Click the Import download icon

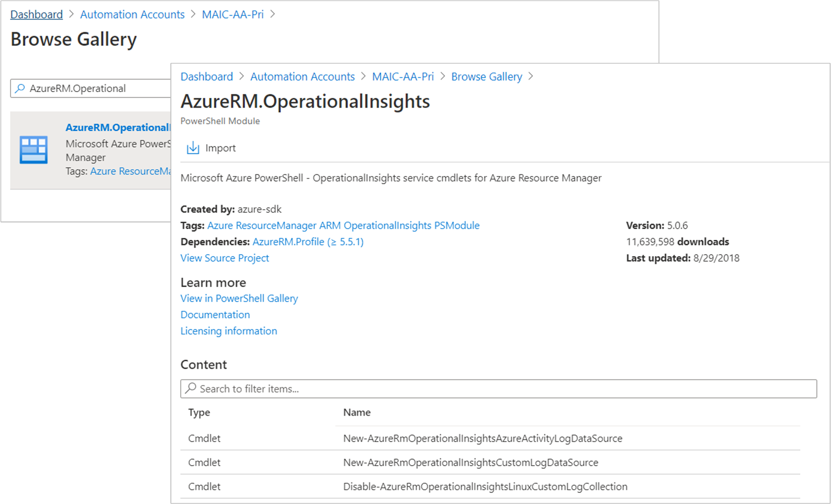pyautogui.click(x=192, y=148)
